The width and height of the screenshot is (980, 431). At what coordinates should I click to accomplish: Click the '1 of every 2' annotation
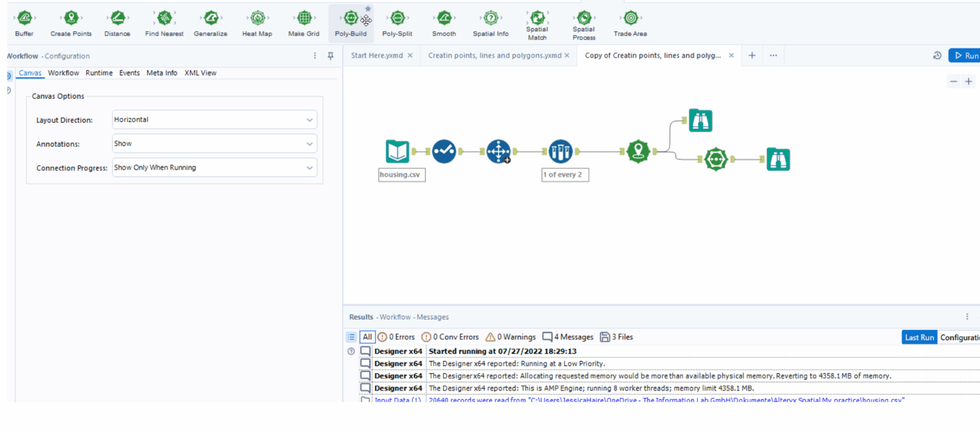tap(565, 175)
